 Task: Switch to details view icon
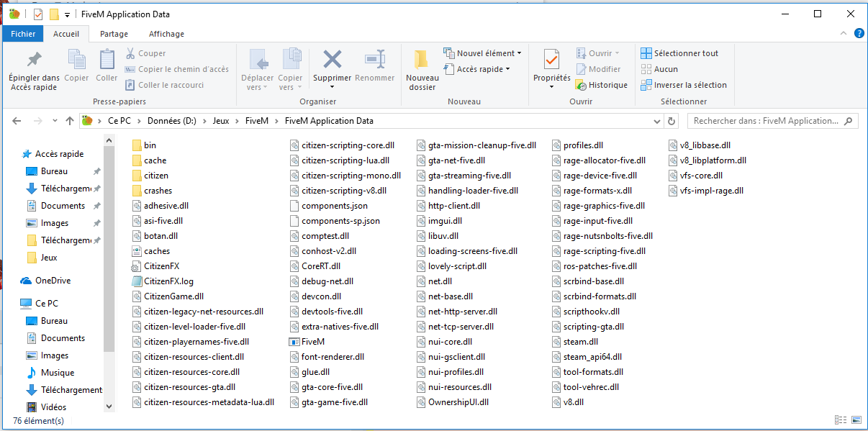pyautogui.click(x=841, y=420)
